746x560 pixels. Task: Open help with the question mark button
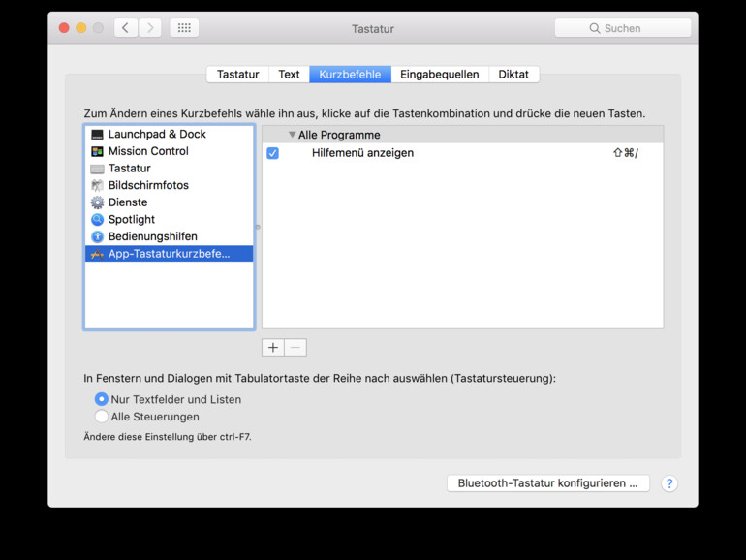pos(668,483)
